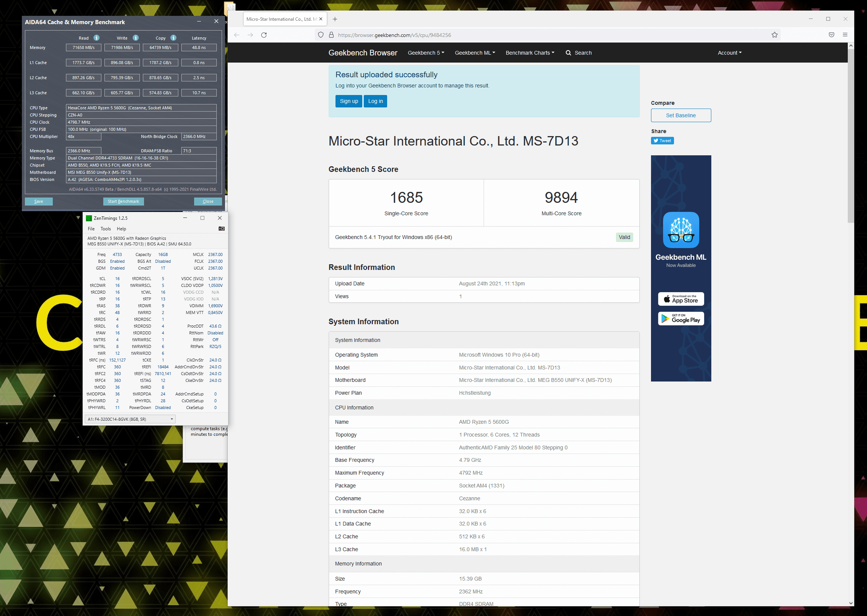The image size is (867, 616).
Task: Click Start Benchmark in AIDA64
Action: point(123,201)
